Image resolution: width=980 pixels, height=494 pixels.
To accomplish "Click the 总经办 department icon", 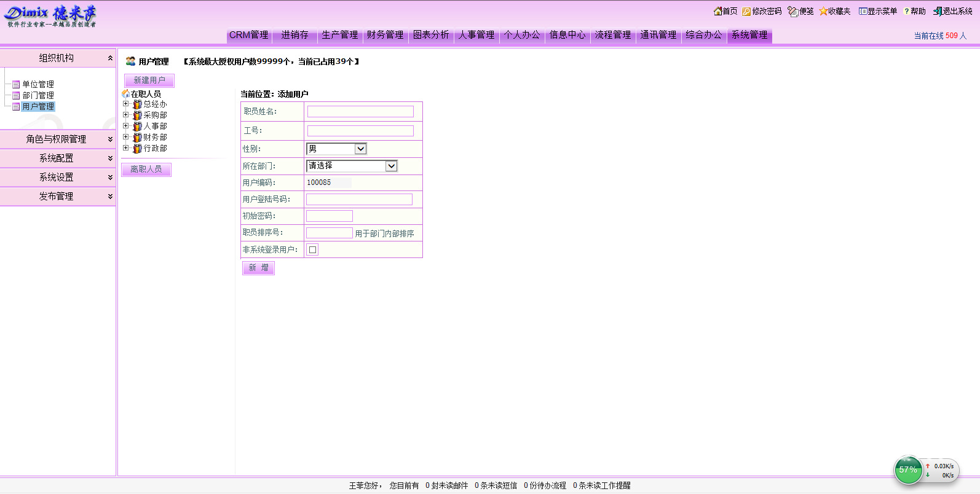I will [138, 104].
